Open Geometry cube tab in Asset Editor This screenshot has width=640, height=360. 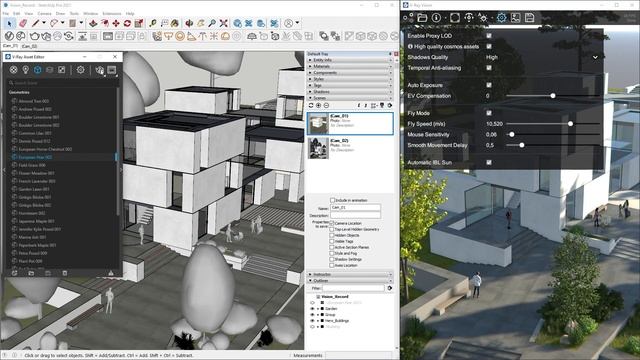click(38, 70)
